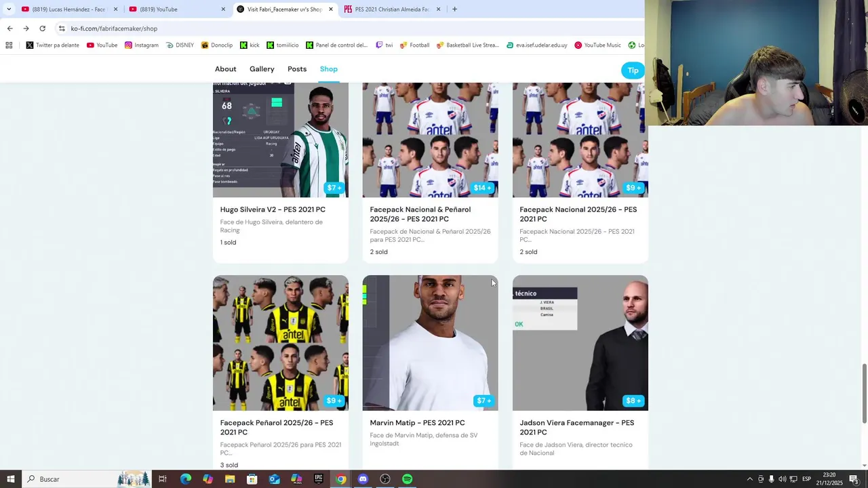The height and width of the screenshot is (488, 868).
Task: Open Facepack Nacional 2025/26 product image
Action: pyautogui.click(x=580, y=140)
